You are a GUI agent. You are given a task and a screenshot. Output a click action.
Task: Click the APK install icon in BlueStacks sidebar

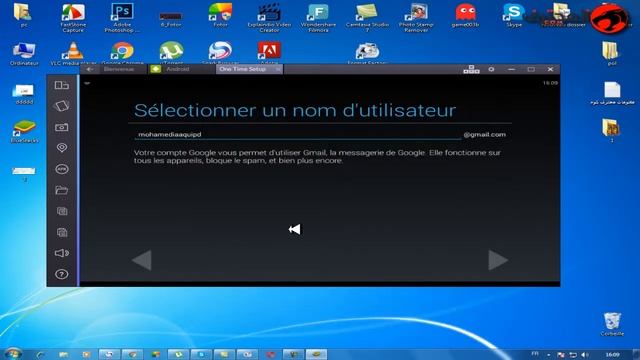point(62,169)
